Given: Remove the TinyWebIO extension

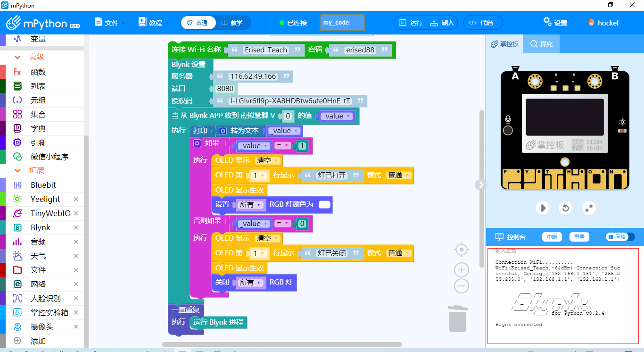Looking at the screenshot, I should pyautogui.click(x=76, y=213).
